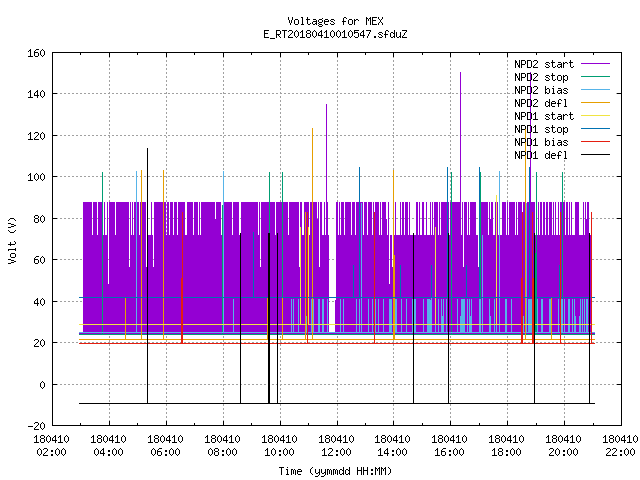Click the 12:00 time axis tick label
This screenshot has width=640, height=480.
tap(336, 452)
